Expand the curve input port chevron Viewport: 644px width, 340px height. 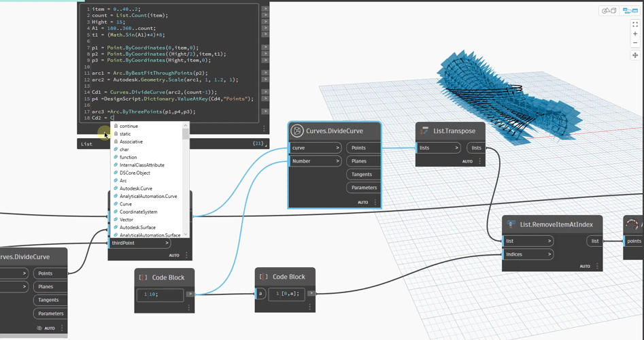[337, 148]
